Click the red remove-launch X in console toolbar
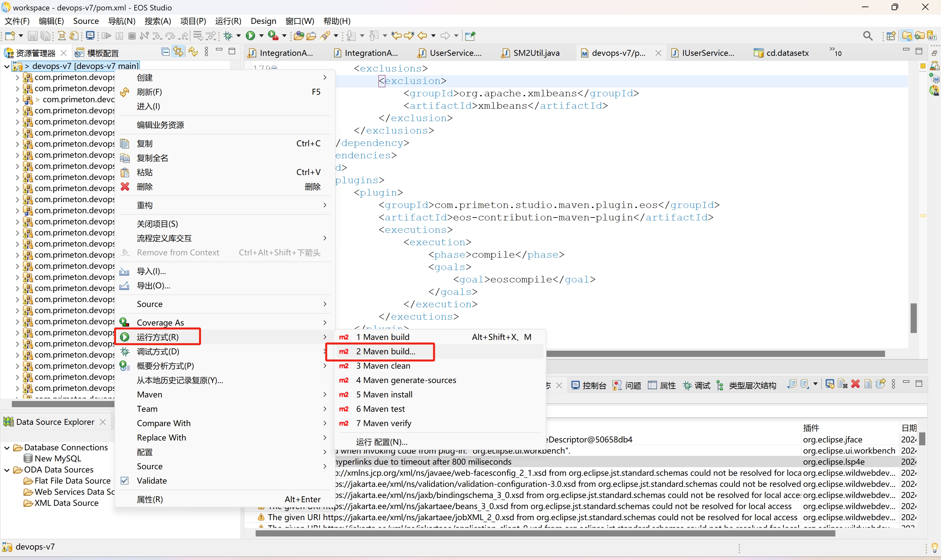The image size is (941, 560). click(x=856, y=385)
